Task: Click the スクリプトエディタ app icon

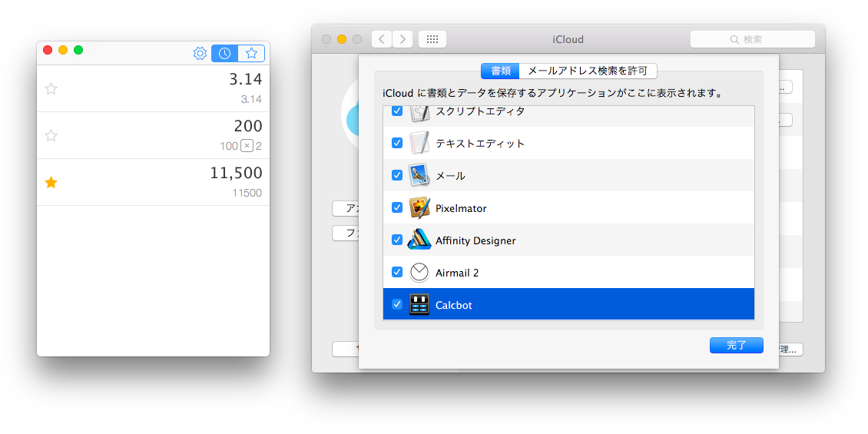Action: (419, 113)
